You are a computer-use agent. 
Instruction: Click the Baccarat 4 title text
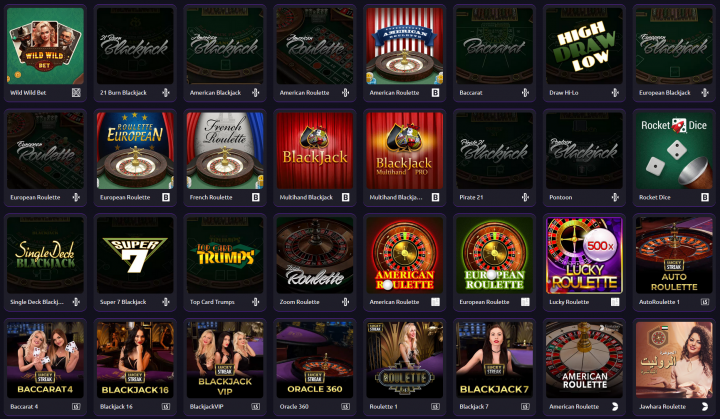[x=24, y=407]
